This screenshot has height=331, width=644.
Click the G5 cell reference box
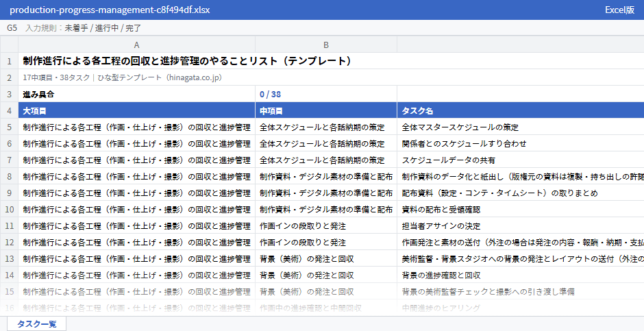coord(12,28)
